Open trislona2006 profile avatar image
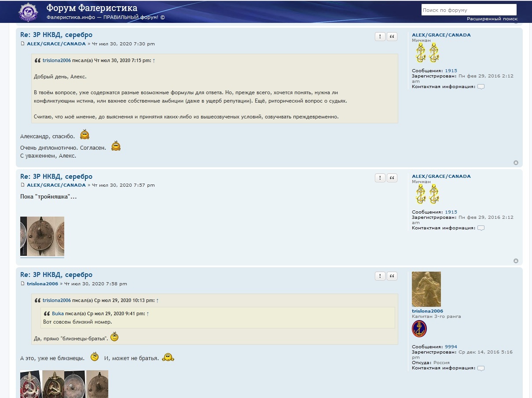532x398 pixels. [x=426, y=289]
